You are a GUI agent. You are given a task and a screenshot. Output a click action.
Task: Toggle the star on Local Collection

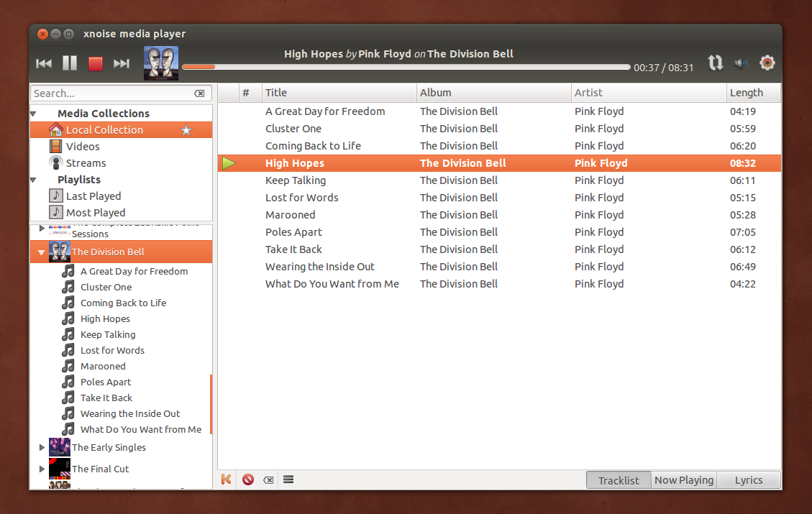pyautogui.click(x=186, y=130)
